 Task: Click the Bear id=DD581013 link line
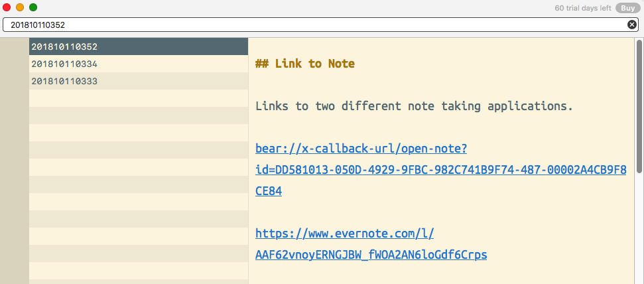[440, 170]
